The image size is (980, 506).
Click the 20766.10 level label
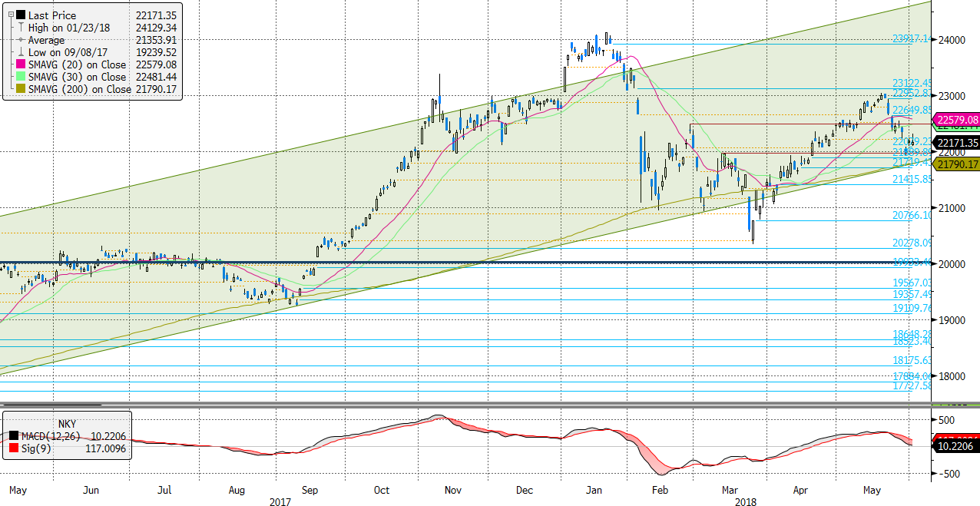pos(912,216)
